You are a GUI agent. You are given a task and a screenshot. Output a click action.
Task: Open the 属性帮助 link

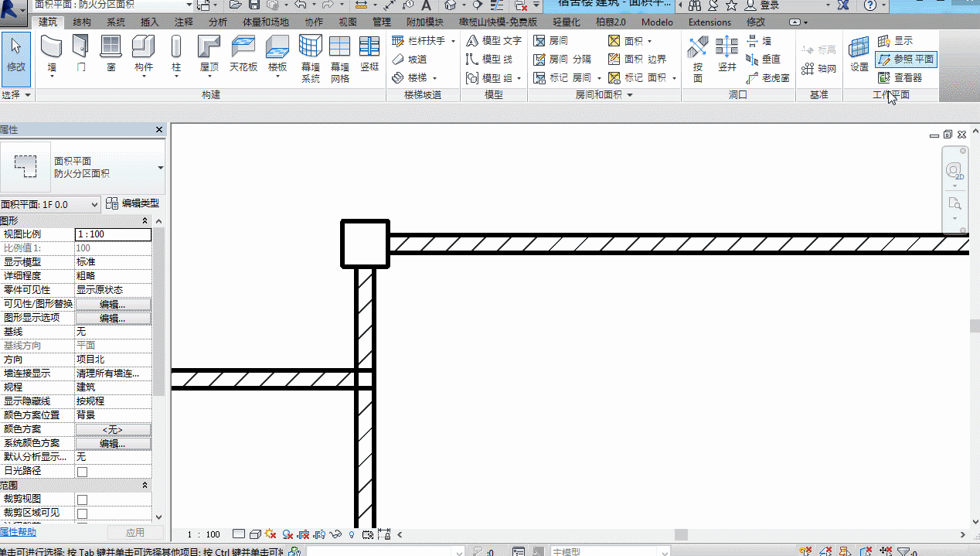(x=18, y=532)
